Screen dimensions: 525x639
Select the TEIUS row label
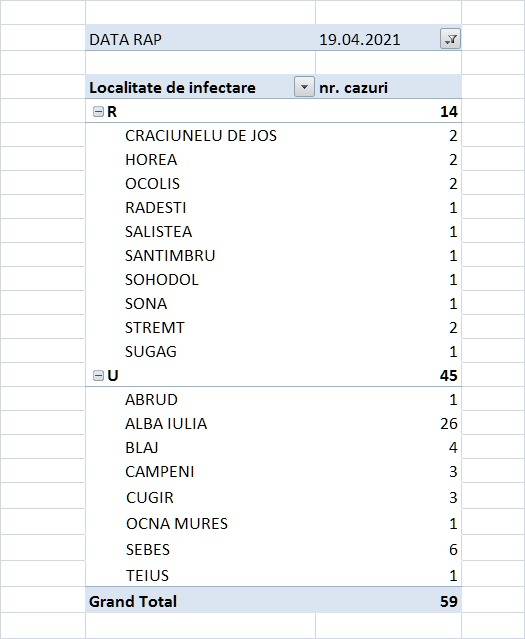(147, 576)
